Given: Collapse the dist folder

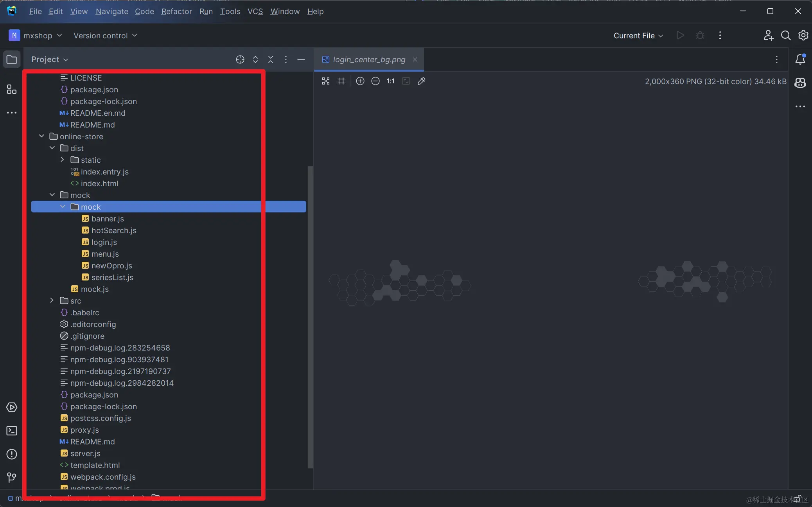Looking at the screenshot, I should click(52, 148).
